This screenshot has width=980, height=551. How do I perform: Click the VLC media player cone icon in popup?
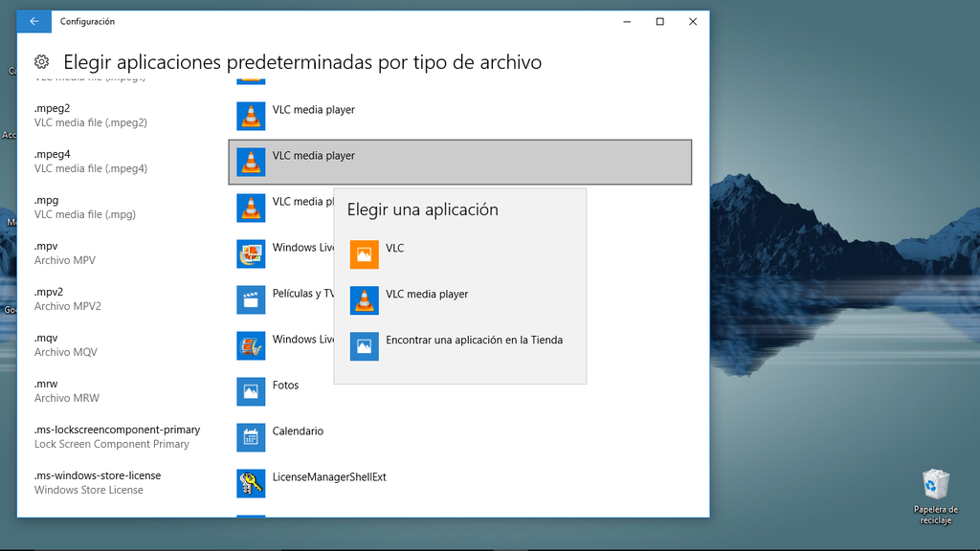coord(364,300)
